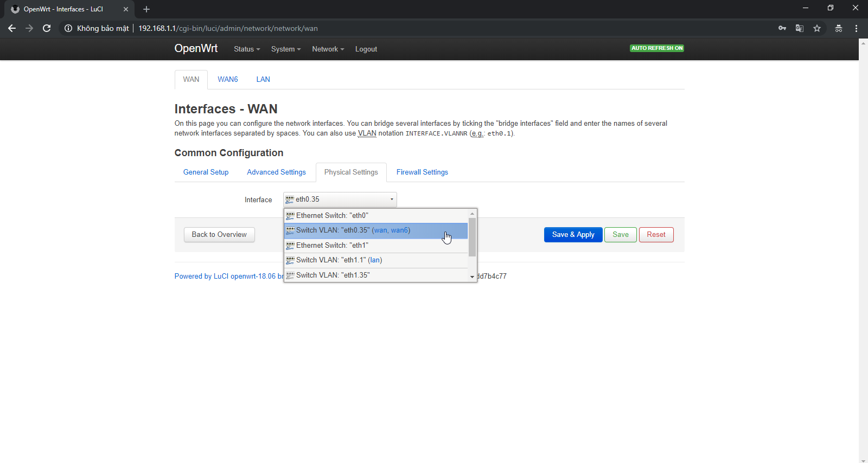
Task: Click the browser forward arrow
Action: (29, 28)
